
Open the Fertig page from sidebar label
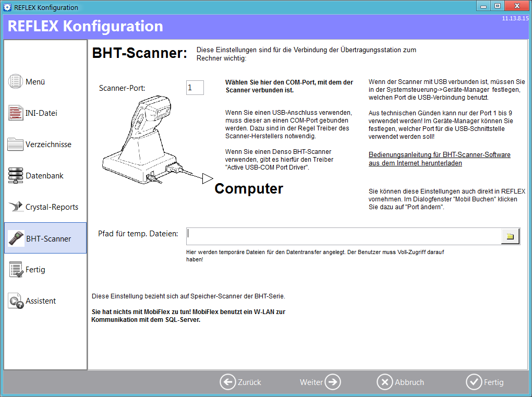[x=35, y=269]
